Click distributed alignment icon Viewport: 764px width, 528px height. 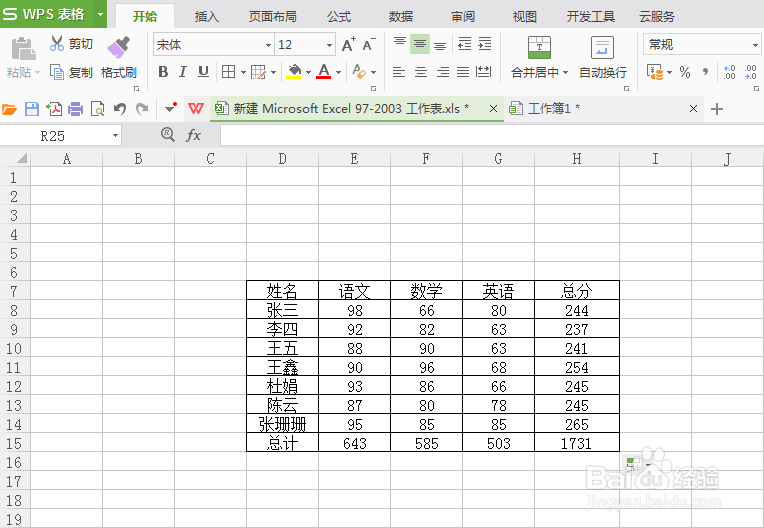click(483, 72)
